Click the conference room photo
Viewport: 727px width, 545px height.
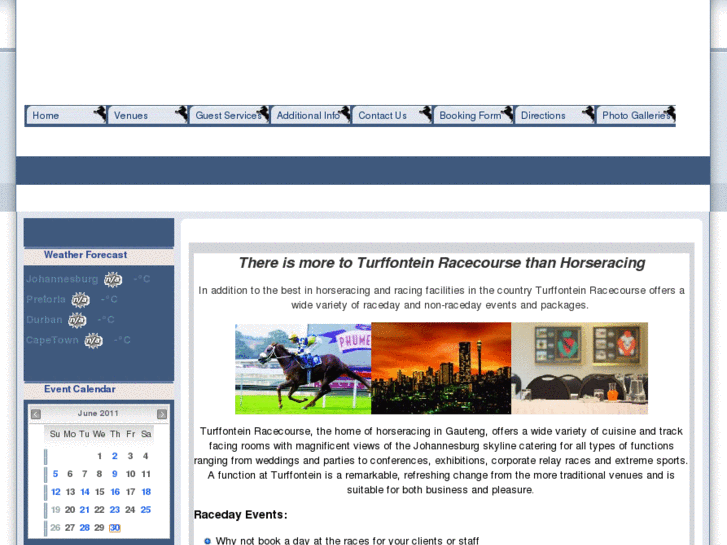580,368
